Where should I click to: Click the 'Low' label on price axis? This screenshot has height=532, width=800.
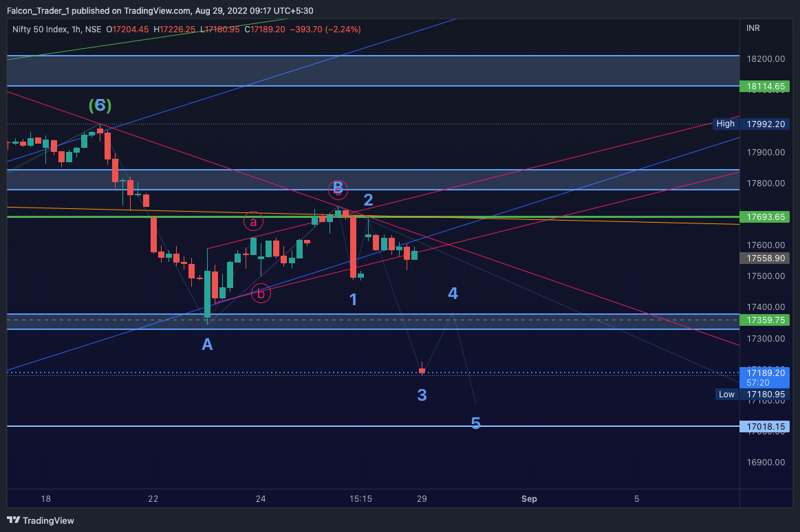[x=726, y=395]
